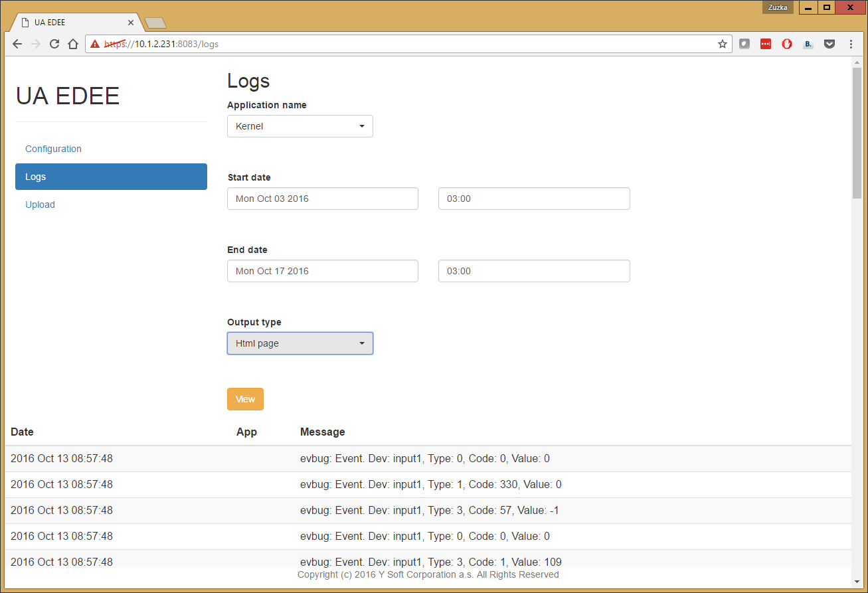Click the Zuzka profile button
The height and width of the screenshot is (593, 868).
click(778, 7)
